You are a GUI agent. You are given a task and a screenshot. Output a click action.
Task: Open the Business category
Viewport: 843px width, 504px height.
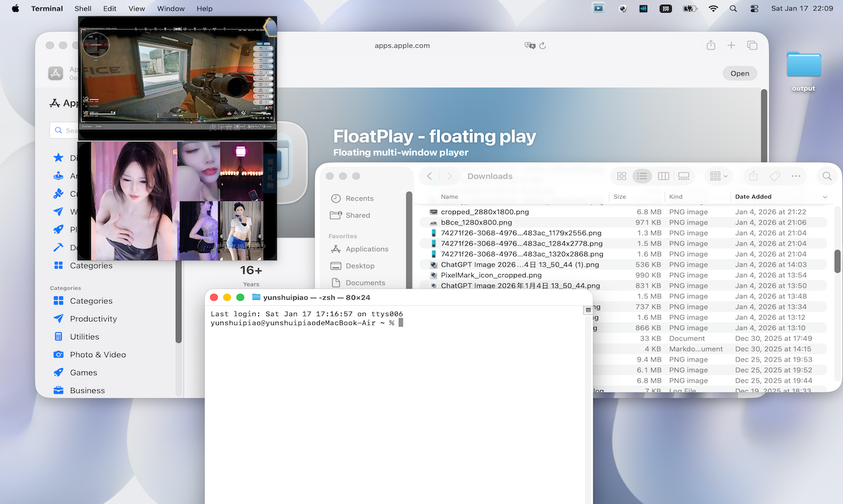point(79,390)
